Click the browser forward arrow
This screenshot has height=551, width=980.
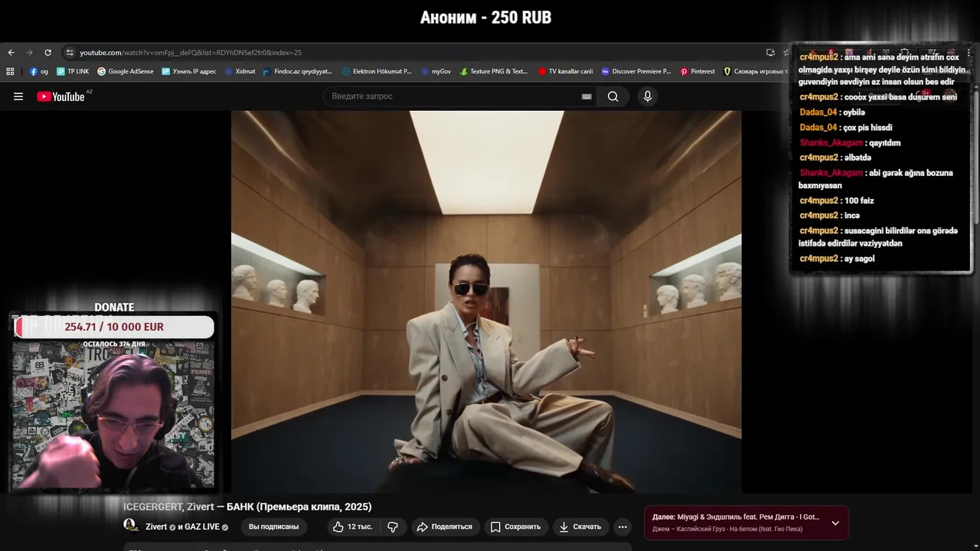tap(29, 53)
